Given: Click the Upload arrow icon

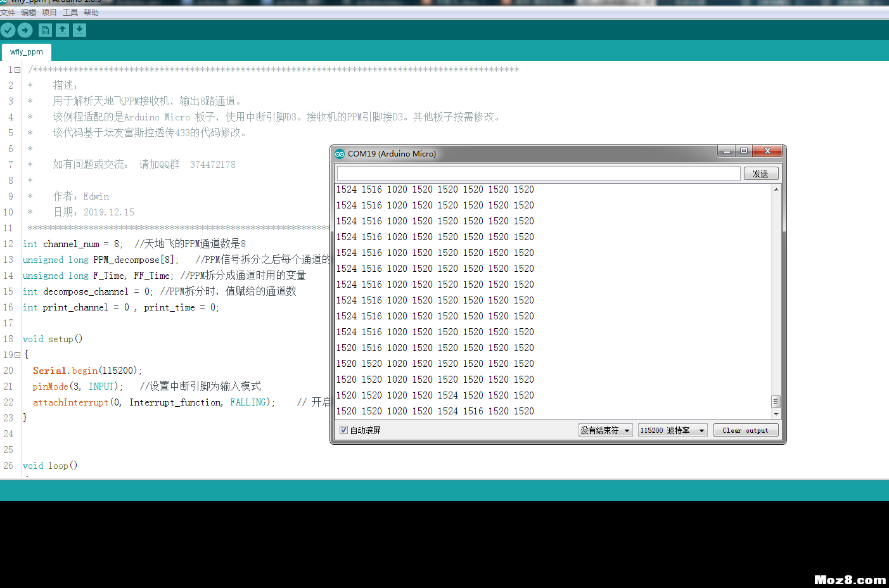Looking at the screenshot, I should point(25,30).
